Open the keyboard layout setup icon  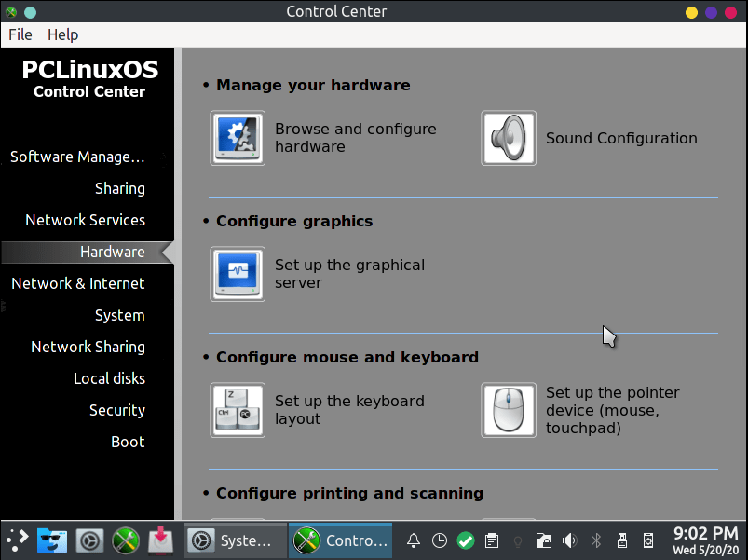click(x=238, y=410)
